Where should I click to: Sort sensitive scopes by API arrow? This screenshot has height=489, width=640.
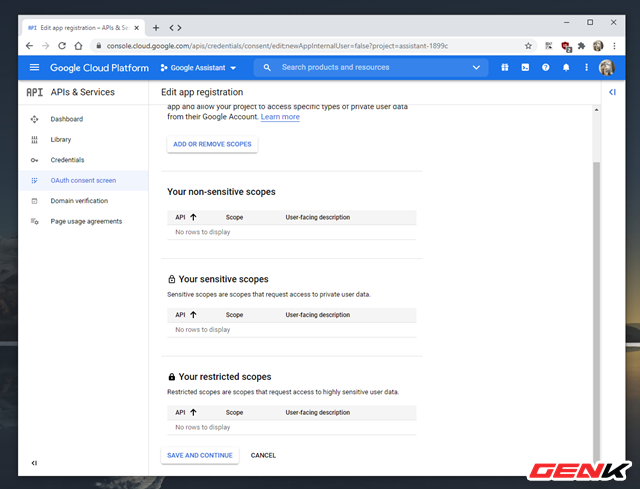[193, 315]
